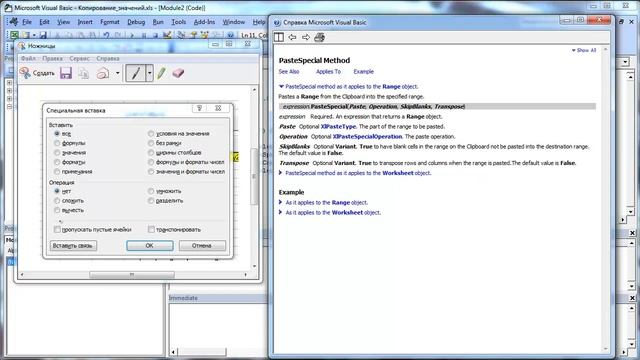Click the question mark in Специальная вставка dialog
640x360 pixels.
(x=199, y=108)
